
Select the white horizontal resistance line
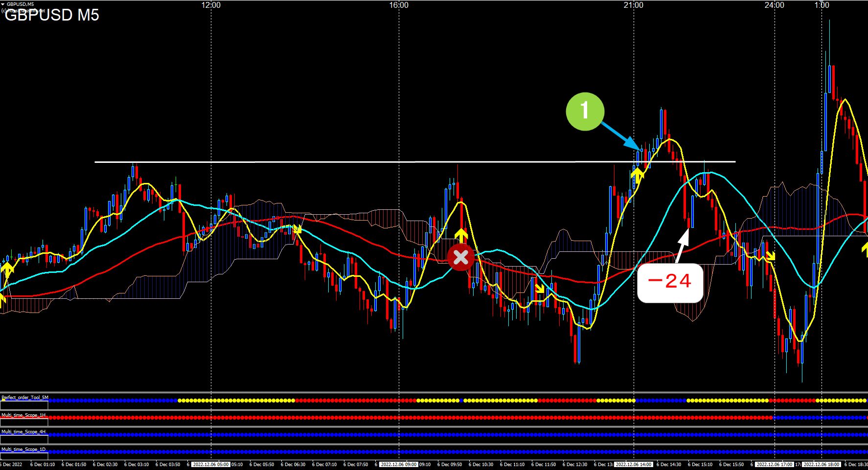point(415,161)
